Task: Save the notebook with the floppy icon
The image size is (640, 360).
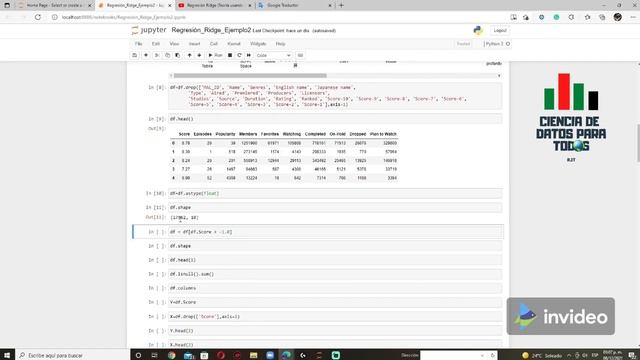Action: pos(134,55)
